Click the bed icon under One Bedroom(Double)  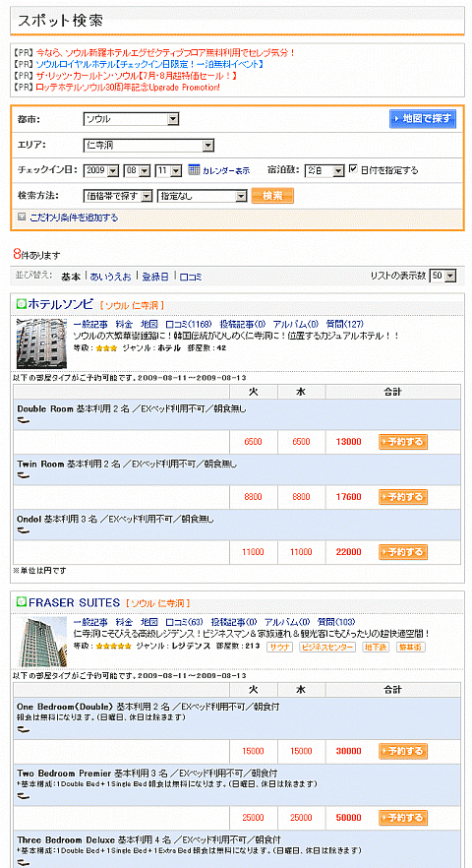coord(24,729)
